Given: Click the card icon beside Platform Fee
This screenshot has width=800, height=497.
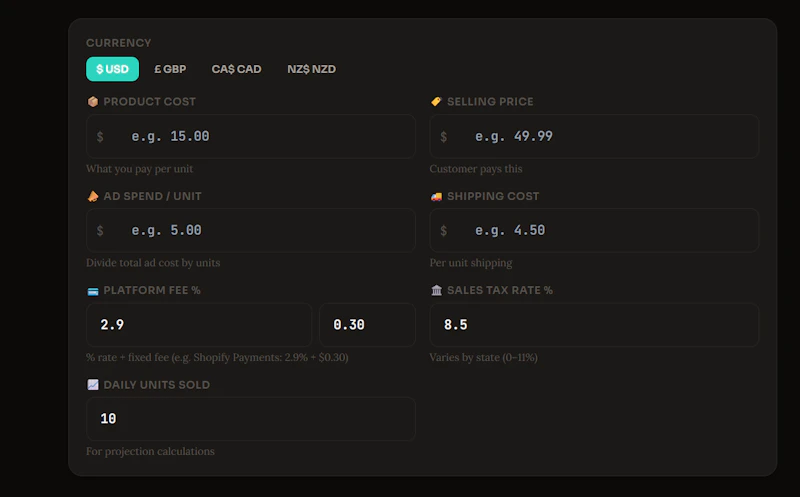Looking at the screenshot, I should [93, 290].
